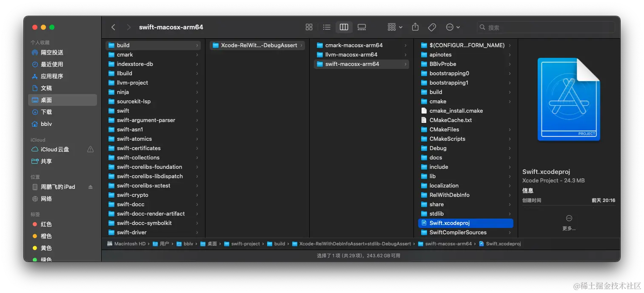Viewport: 644px width, 293px height.
Task: Select the ninja folder
Action: 153,92
